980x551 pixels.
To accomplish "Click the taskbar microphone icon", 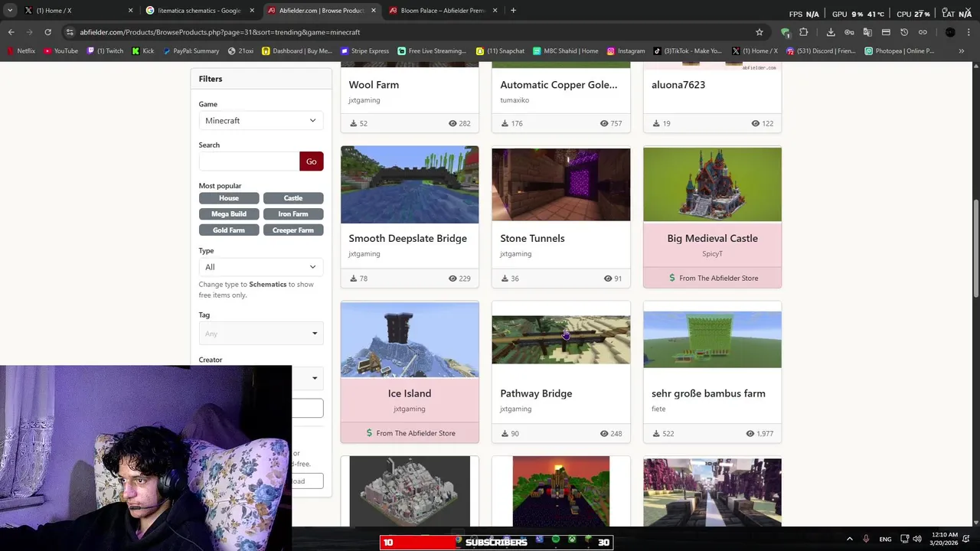I will [x=866, y=539].
